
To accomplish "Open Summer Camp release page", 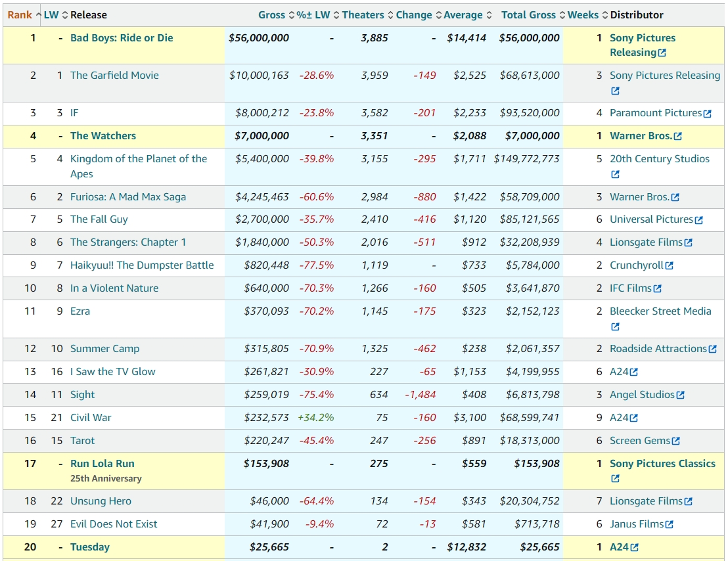I will [104, 349].
